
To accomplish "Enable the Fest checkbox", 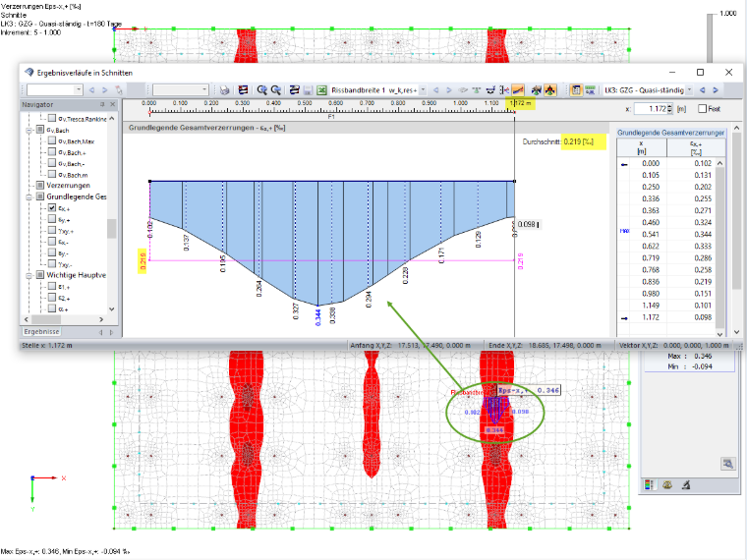I will (702, 109).
